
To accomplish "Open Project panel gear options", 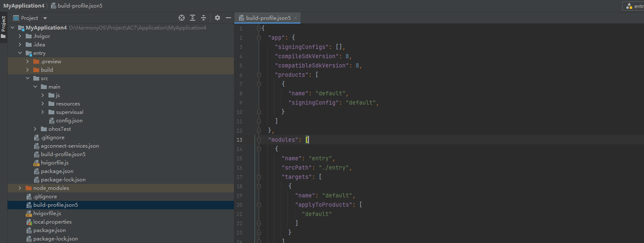I will (217, 18).
